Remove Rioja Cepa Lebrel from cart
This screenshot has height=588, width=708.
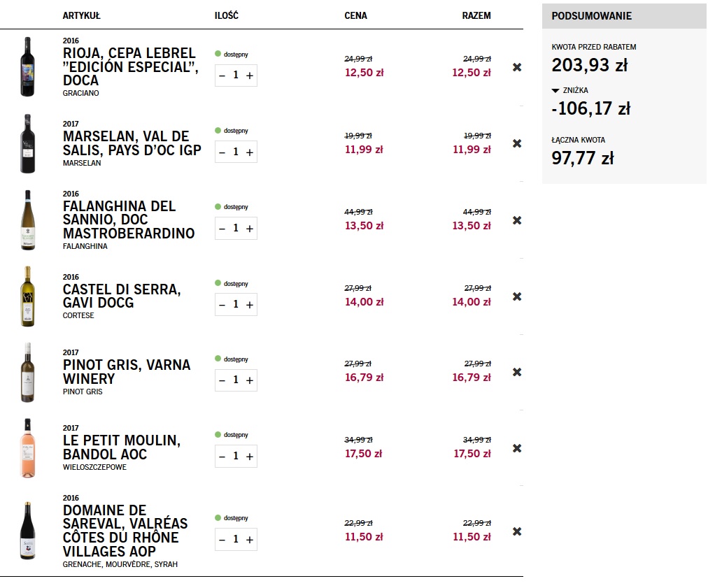pyautogui.click(x=517, y=67)
